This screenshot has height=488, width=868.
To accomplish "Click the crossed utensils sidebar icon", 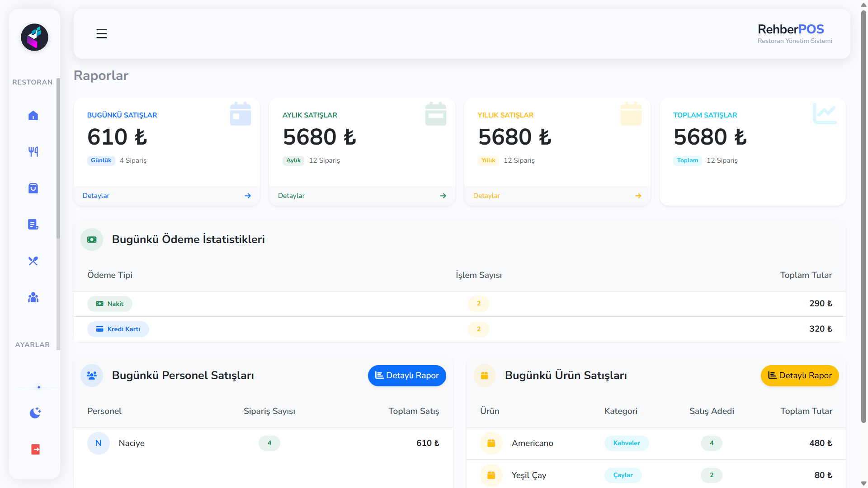I will tap(33, 261).
